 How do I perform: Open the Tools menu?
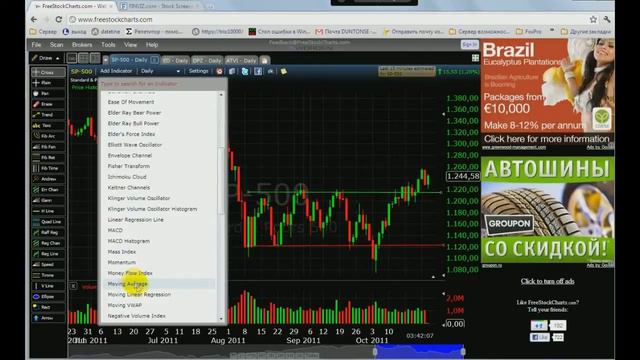pyautogui.click(x=108, y=45)
